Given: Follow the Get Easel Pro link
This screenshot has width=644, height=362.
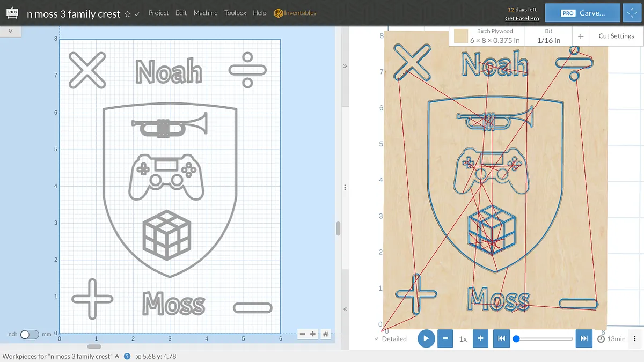Looking at the screenshot, I should pos(522,18).
